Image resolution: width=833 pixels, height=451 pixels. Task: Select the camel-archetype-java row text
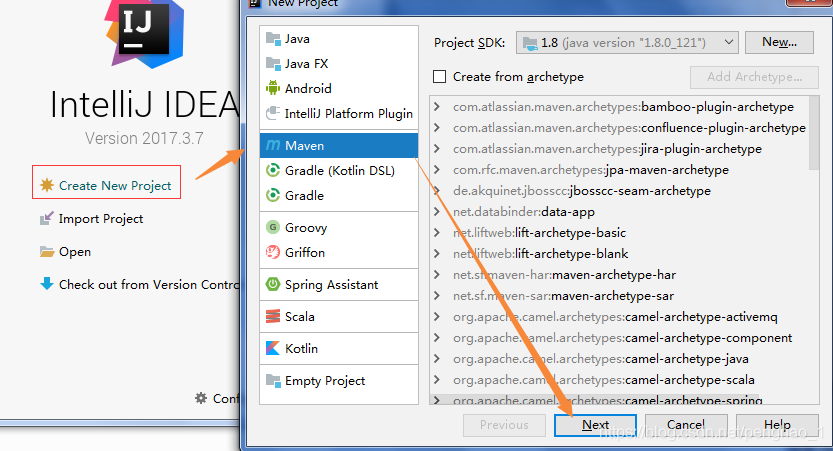(x=601, y=359)
